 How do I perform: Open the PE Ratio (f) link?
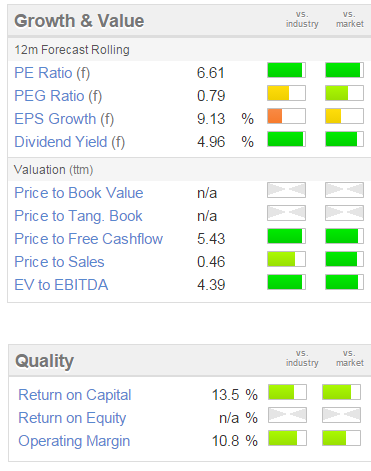coord(52,73)
